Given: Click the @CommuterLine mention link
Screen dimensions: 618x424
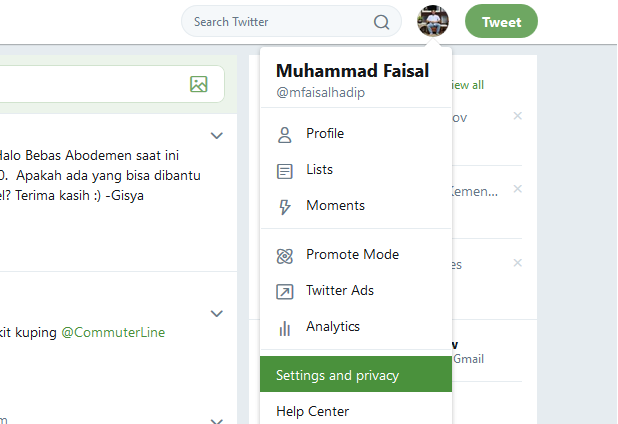Looking at the screenshot, I should (113, 332).
